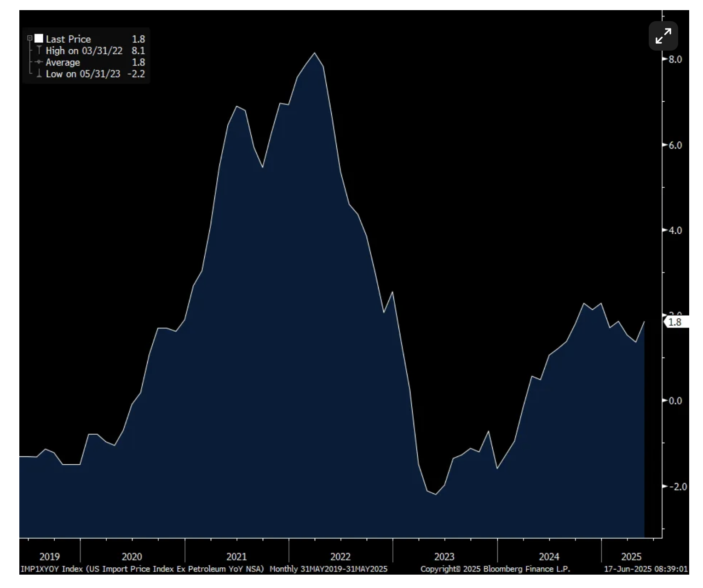
Task: Click the Monthly 31MAY2019-31MAY2025 date range text
Action: [328, 569]
